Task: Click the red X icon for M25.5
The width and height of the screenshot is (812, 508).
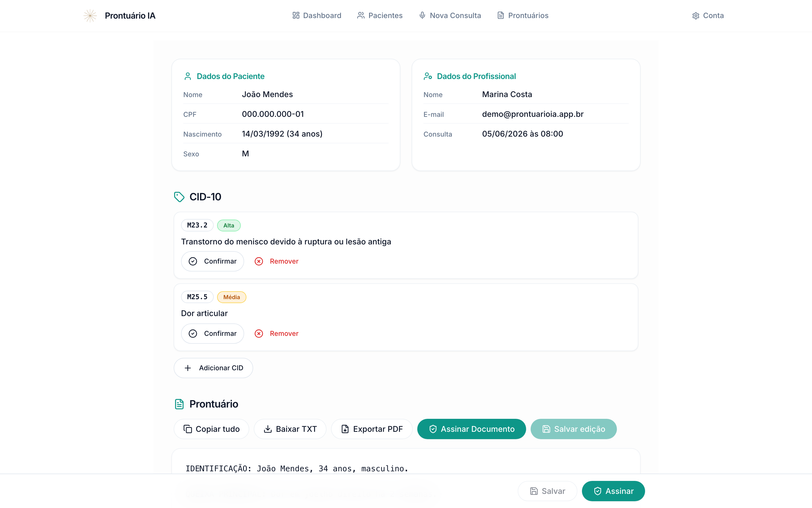Action: click(259, 334)
